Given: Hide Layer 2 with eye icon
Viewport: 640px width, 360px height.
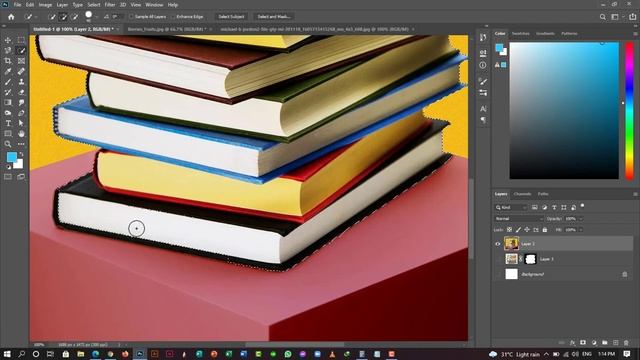Looking at the screenshot, I should click(x=498, y=244).
